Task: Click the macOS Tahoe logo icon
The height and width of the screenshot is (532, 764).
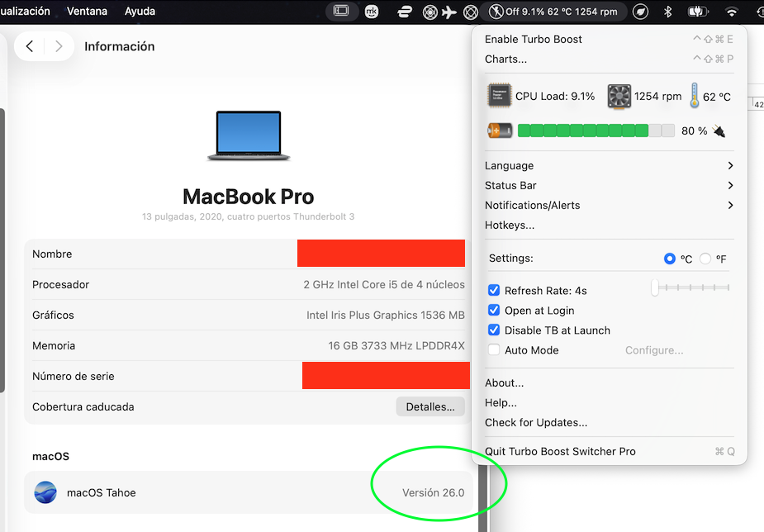Action: 45,492
